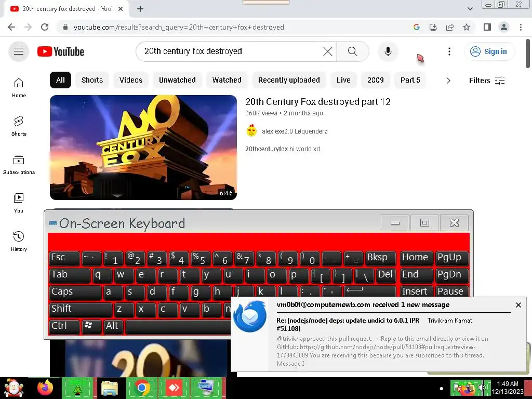Reload the page in Chrome
This screenshot has width=532, height=399.
[45, 27]
